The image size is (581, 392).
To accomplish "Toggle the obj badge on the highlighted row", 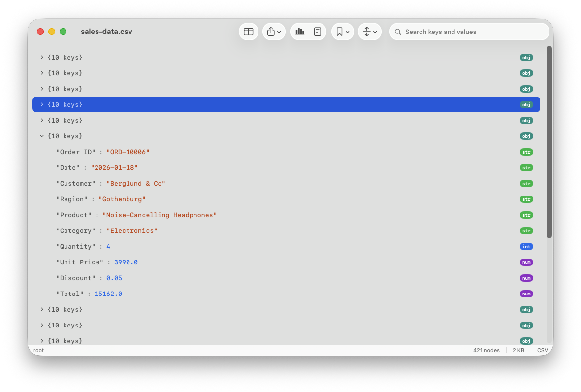I will (526, 104).
